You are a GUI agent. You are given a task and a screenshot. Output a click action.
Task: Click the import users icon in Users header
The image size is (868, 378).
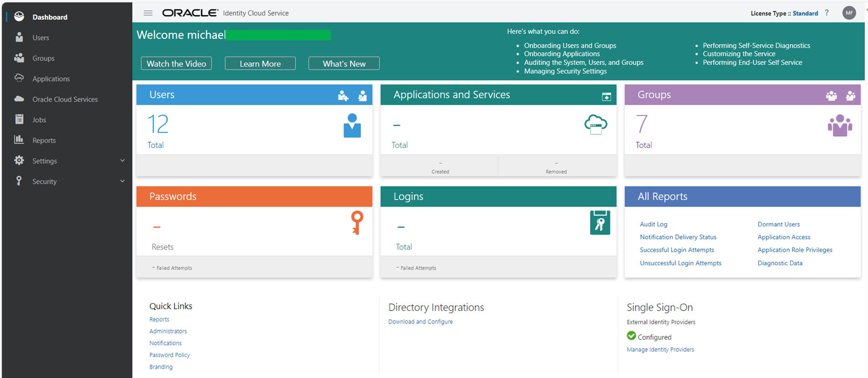pos(362,95)
